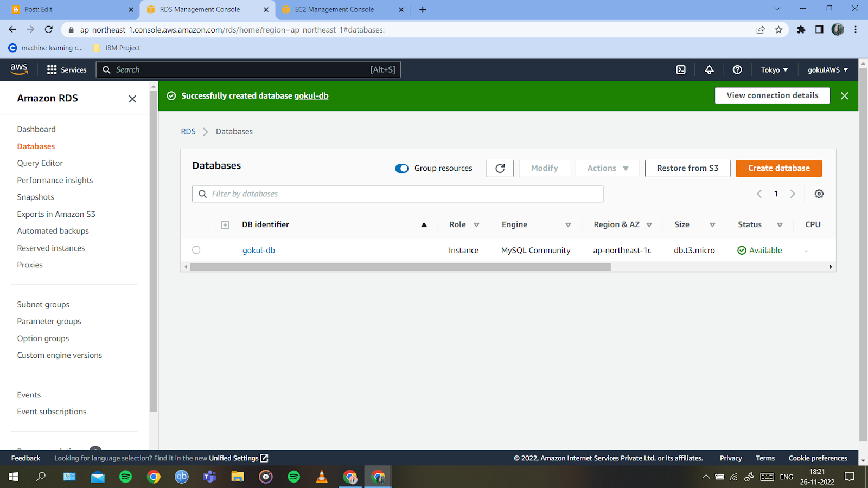Toggle the Group resources switch
The image size is (868, 488).
click(x=402, y=169)
